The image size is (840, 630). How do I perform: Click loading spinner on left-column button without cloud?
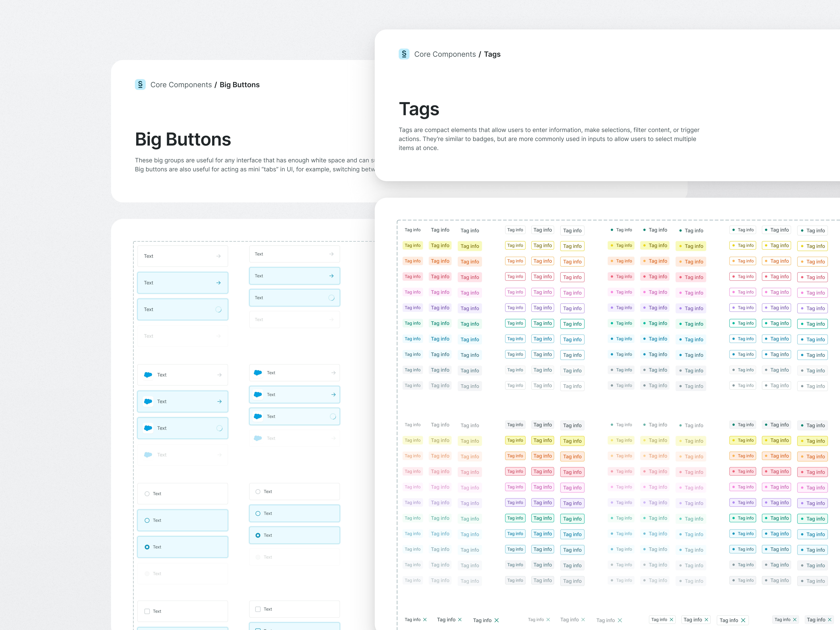point(218,309)
